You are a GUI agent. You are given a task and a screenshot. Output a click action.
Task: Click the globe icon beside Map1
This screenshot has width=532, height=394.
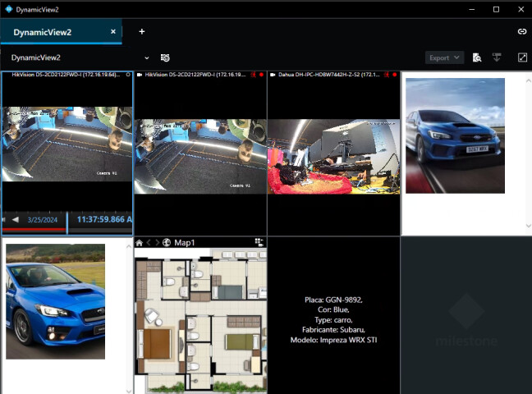click(167, 242)
